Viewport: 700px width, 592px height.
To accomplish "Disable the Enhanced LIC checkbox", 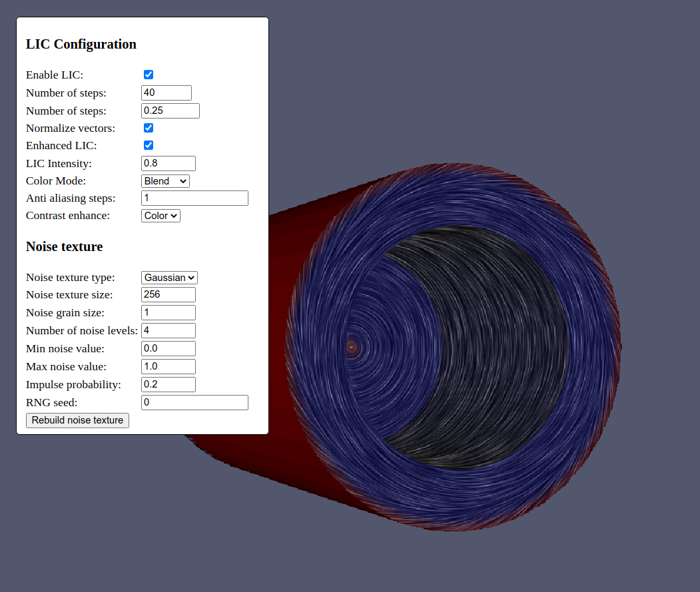I will (148, 145).
